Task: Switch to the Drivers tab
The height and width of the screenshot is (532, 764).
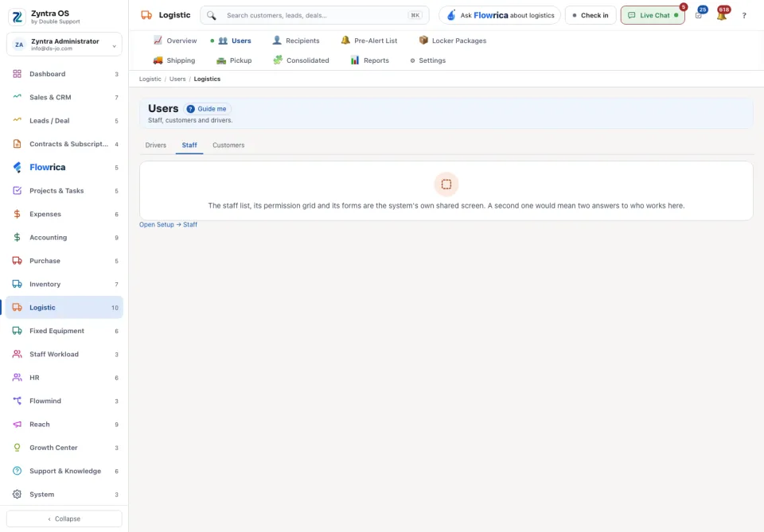Action: coord(155,145)
